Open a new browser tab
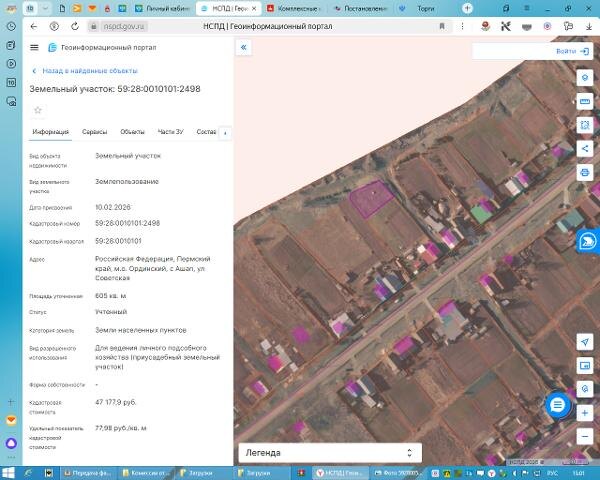The image size is (600, 480). coord(467,8)
